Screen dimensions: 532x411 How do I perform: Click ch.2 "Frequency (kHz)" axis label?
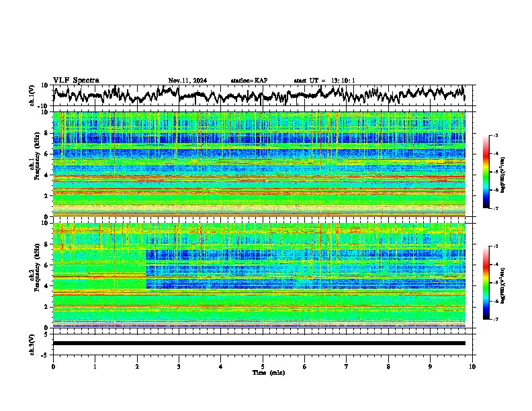point(37,267)
